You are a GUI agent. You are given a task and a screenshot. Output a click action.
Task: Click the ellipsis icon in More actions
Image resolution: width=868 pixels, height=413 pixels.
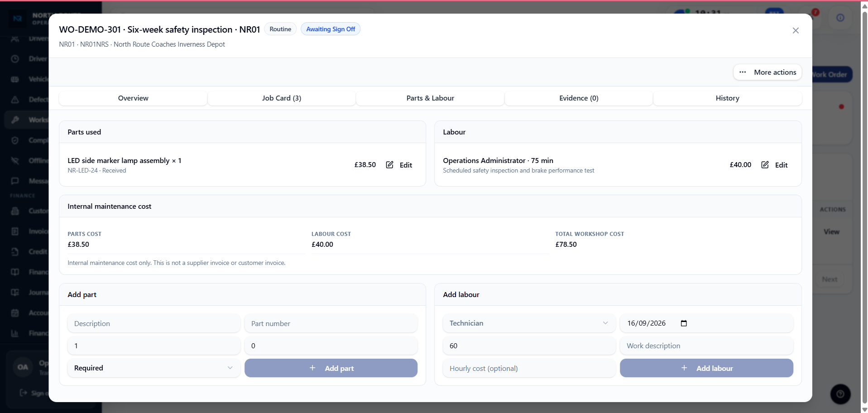click(743, 72)
